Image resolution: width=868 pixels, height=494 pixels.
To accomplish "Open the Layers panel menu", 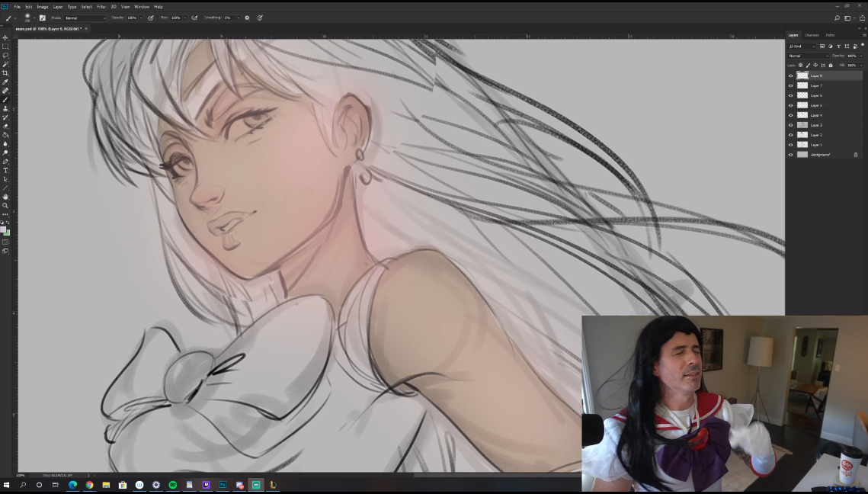I will (x=864, y=35).
